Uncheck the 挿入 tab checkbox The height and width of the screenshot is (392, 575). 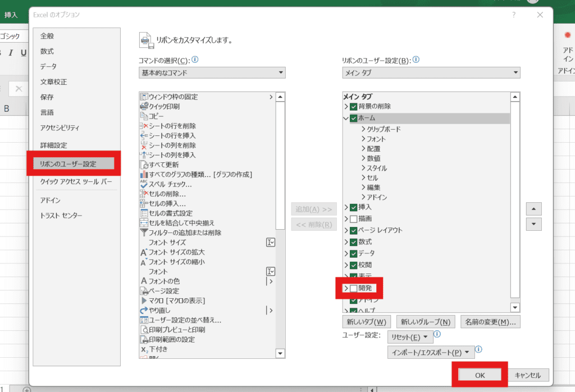point(353,207)
